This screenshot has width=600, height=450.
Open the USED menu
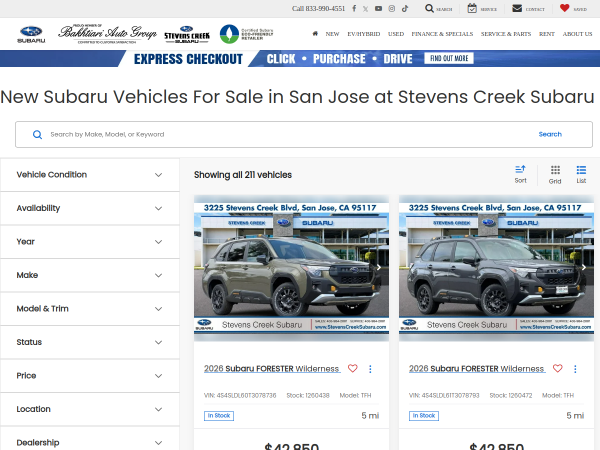click(x=396, y=34)
